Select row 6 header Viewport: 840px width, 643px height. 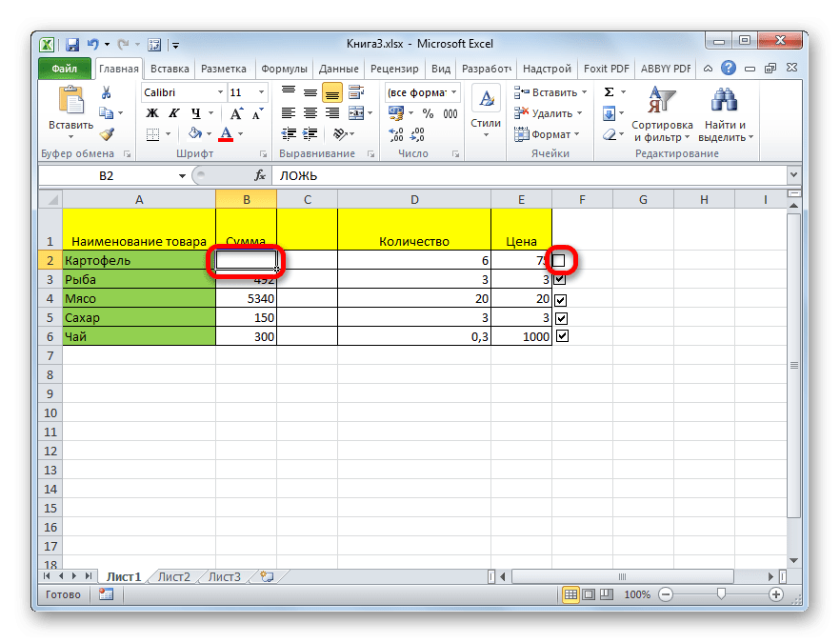[50, 336]
